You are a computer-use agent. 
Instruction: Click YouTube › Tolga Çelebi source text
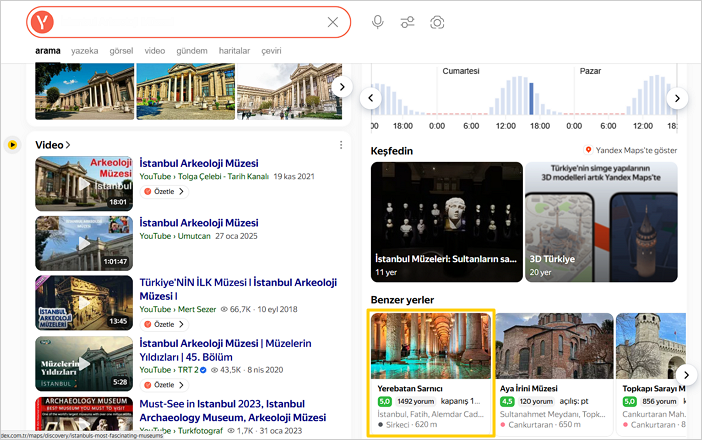pyautogui.click(x=204, y=176)
